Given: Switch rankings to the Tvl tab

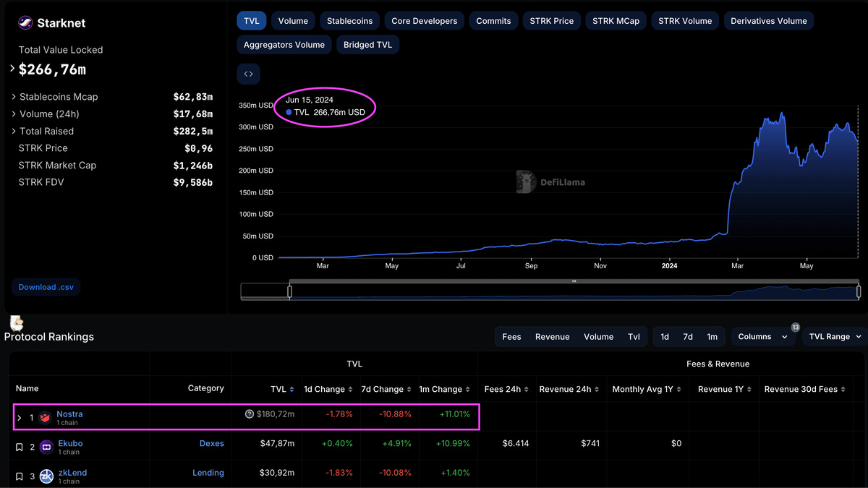Looking at the screenshot, I should [x=634, y=337].
